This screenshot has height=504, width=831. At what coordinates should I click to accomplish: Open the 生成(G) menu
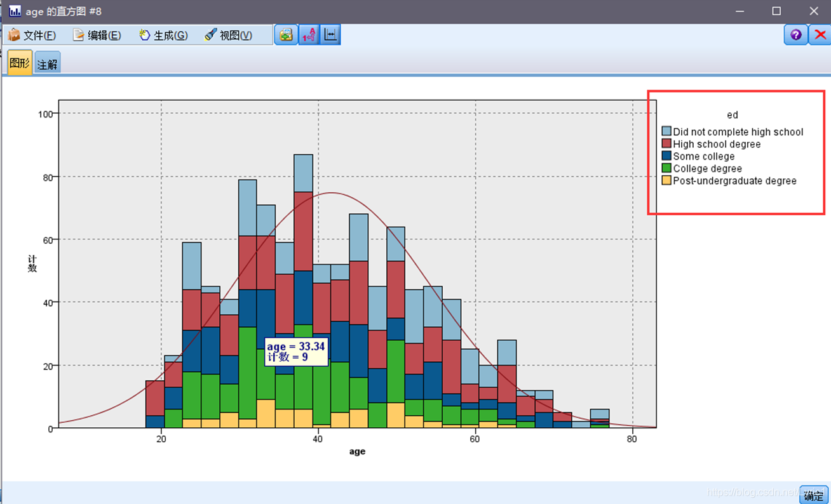[x=163, y=36]
